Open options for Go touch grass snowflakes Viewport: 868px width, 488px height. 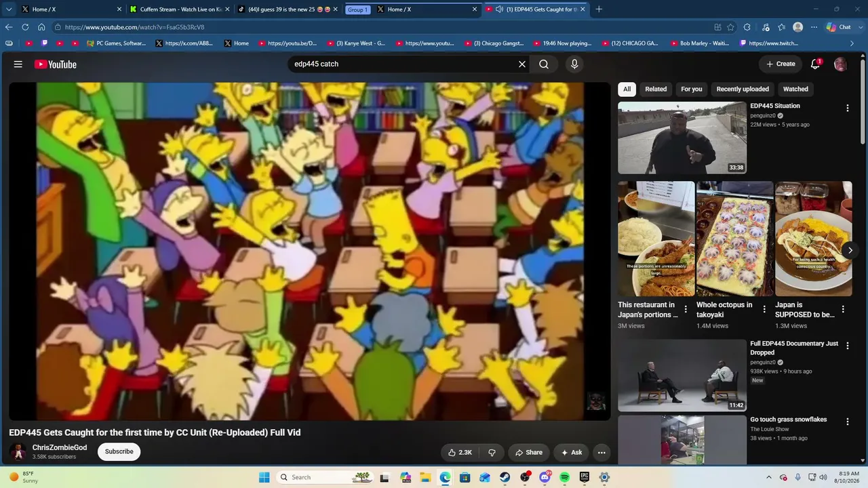pyautogui.click(x=847, y=422)
